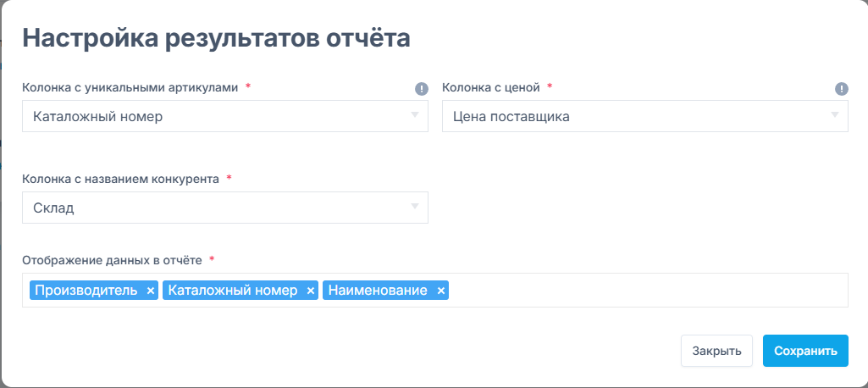Click the "Отображение данных в отчёте" label
868x388 pixels.
tap(112, 258)
